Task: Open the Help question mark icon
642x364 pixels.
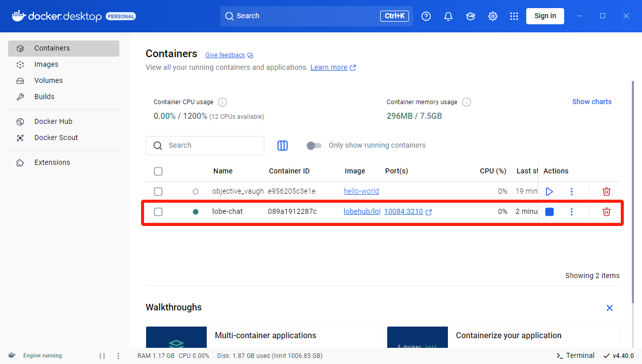Action: pyautogui.click(x=426, y=16)
